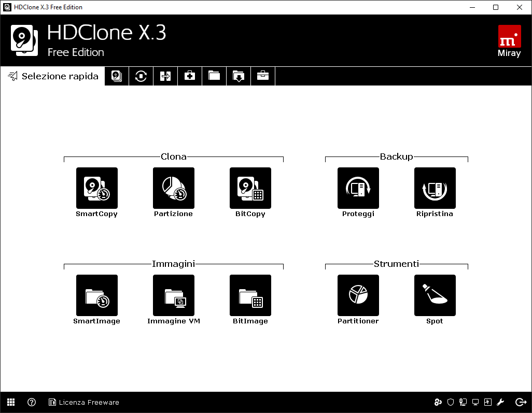
Task: Open settings via the wrench icon
Action: click(500, 402)
